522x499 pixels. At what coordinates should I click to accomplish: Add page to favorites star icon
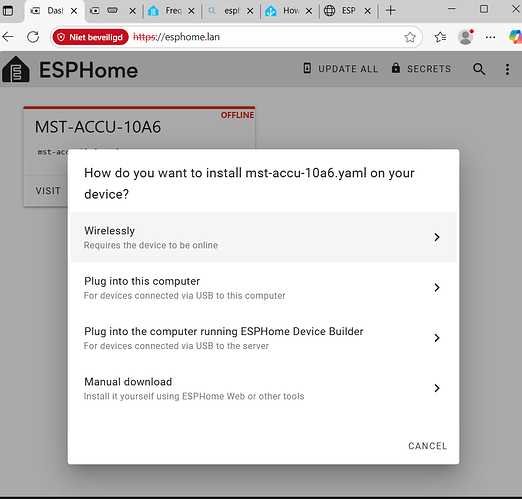[410, 37]
